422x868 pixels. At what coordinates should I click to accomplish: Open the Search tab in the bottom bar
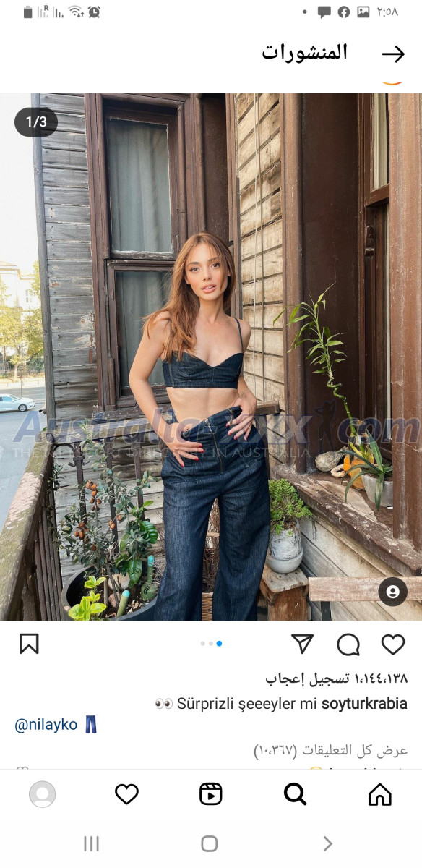pos(295,794)
